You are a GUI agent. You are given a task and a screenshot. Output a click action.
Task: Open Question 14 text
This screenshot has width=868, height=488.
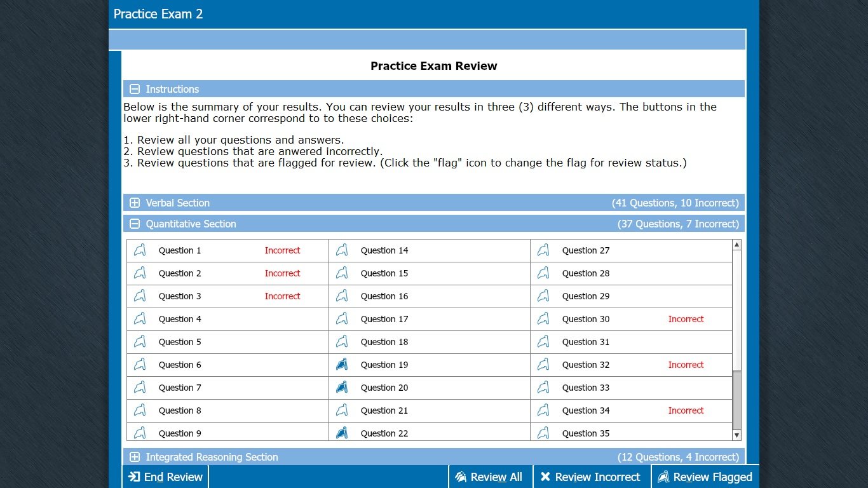point(384,250)
